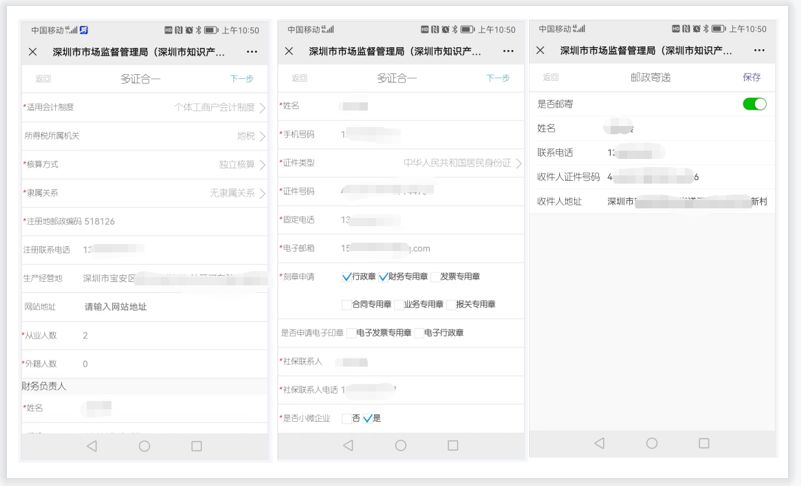Image resolution: width=801 pixels, height=486 pixels.
Task: Tap 返回 on the left 多证合一 screen
Action: (x=43, y=78)
